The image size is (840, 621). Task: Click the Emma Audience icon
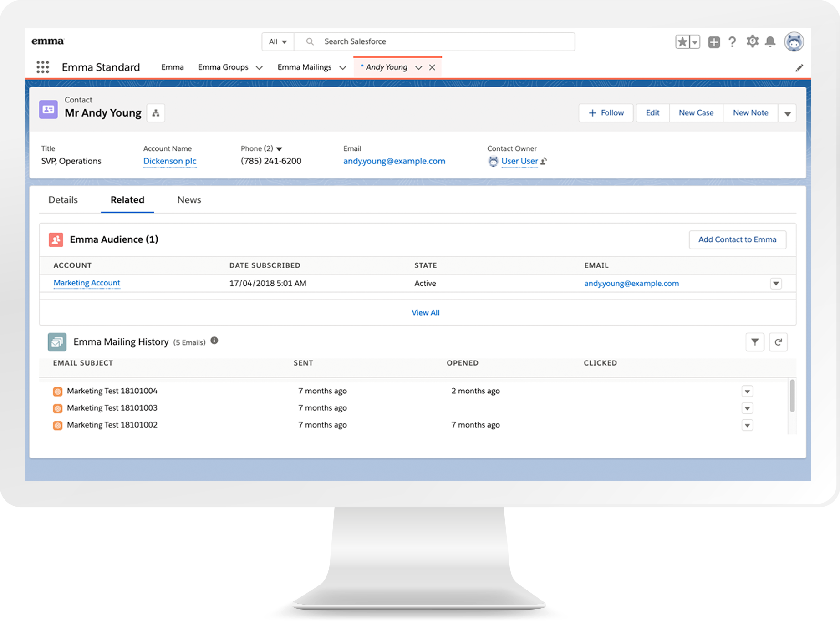(x=56, y=239)
